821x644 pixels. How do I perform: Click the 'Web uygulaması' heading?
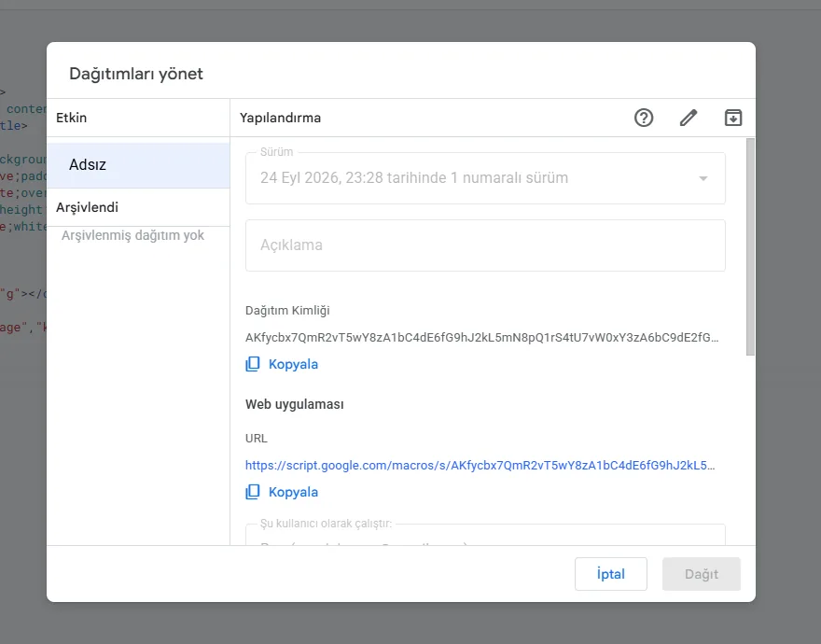tap(294, 404)
